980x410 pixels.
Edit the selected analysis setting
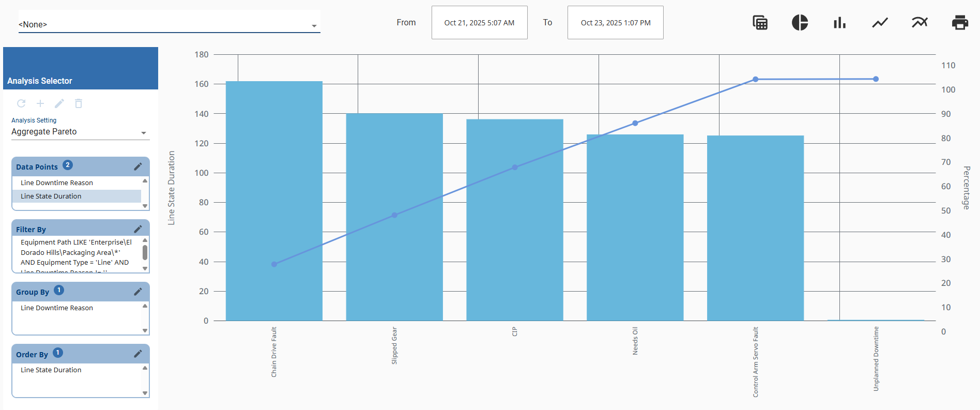[59, 103]
